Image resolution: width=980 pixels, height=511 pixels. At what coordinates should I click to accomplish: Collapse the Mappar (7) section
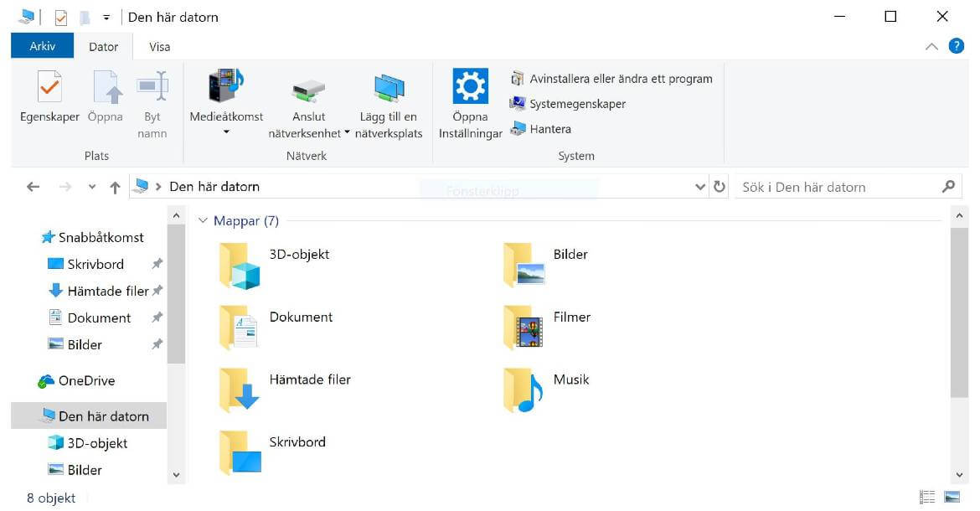tap(203, 220)
